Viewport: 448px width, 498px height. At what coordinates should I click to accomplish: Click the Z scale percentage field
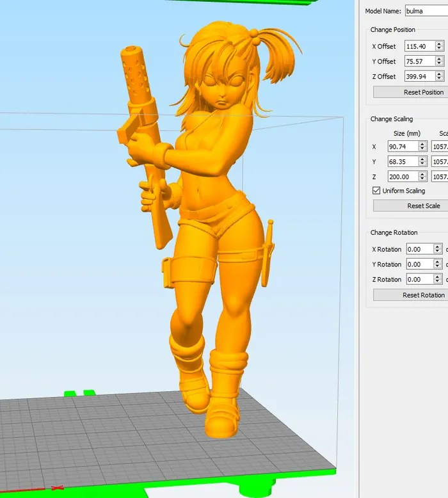440,177
